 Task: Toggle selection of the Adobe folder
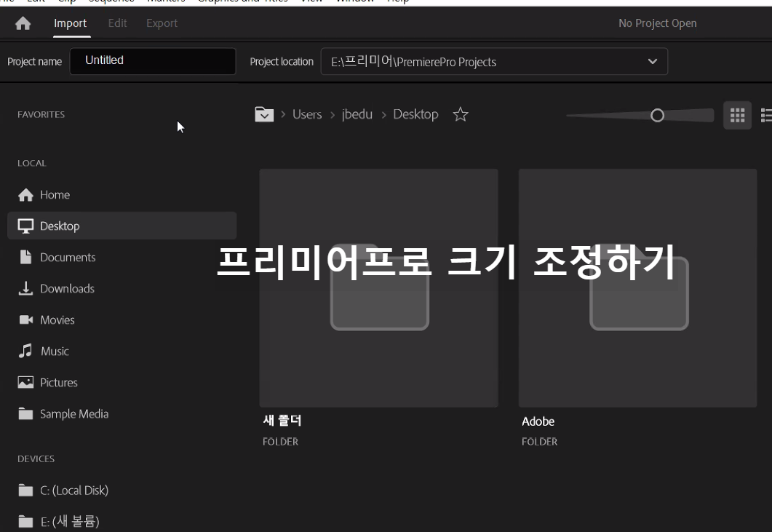click(x=637, y=287)
